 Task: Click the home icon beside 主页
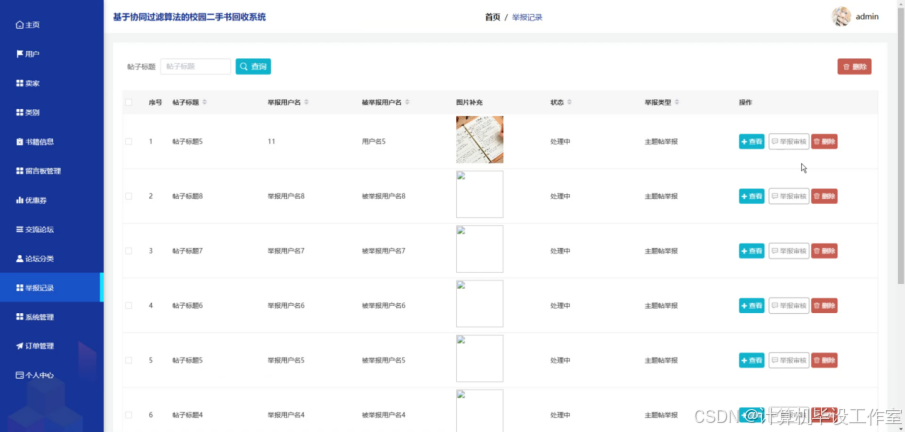pos(20,25)
